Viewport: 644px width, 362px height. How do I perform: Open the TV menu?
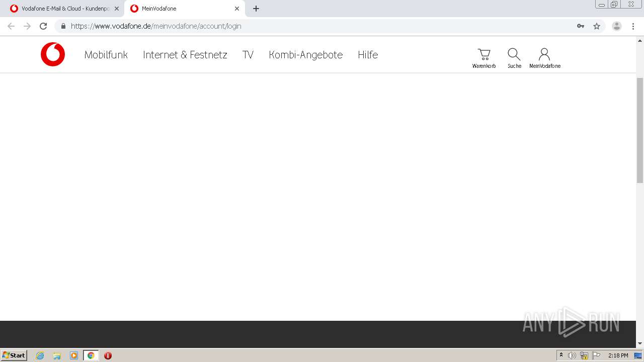pos(248,55)
